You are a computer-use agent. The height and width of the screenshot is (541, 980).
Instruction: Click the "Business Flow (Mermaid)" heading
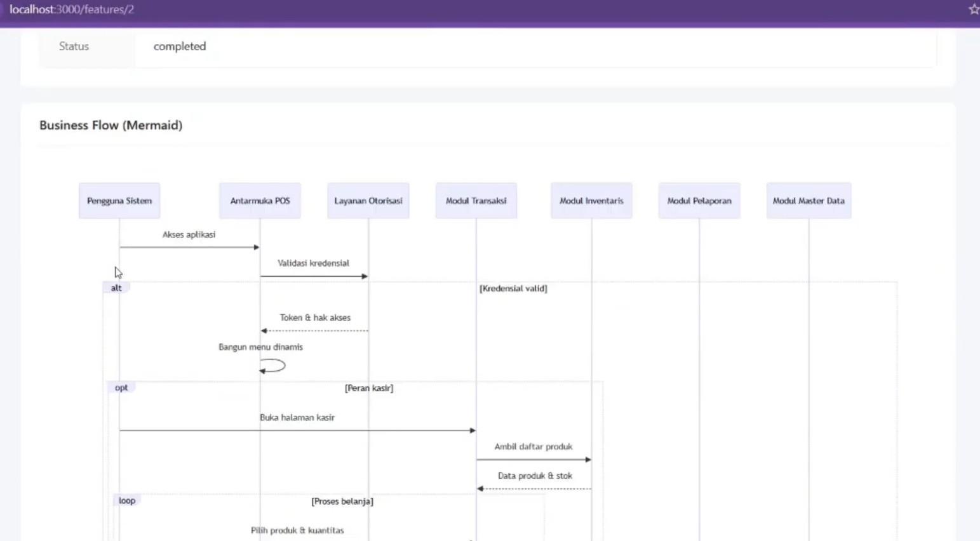[x=111, y=125]
